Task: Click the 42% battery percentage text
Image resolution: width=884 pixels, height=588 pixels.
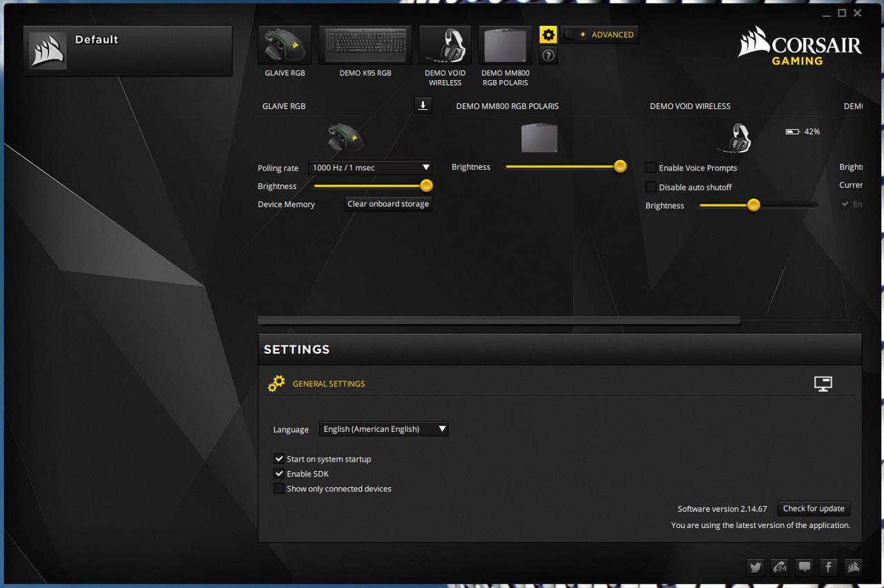Action: pos(812,131)
